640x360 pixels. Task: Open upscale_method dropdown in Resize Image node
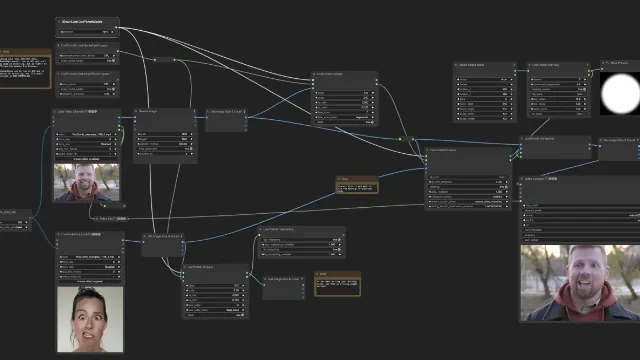click(x=165, y=144)
